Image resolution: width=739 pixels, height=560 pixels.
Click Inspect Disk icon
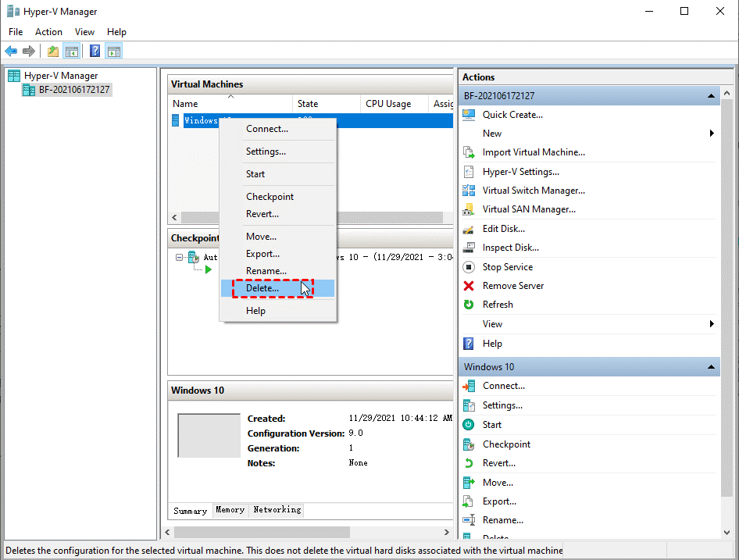tap(469, 248)
